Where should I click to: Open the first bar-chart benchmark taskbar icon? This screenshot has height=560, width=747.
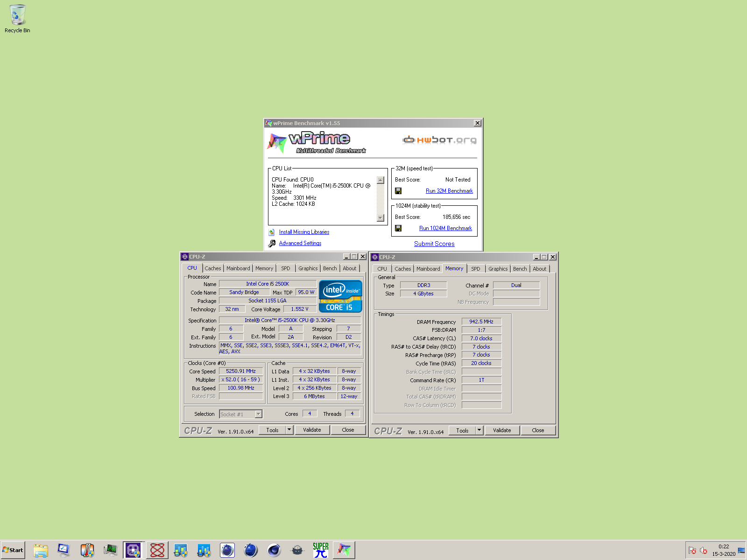point(181,550)
